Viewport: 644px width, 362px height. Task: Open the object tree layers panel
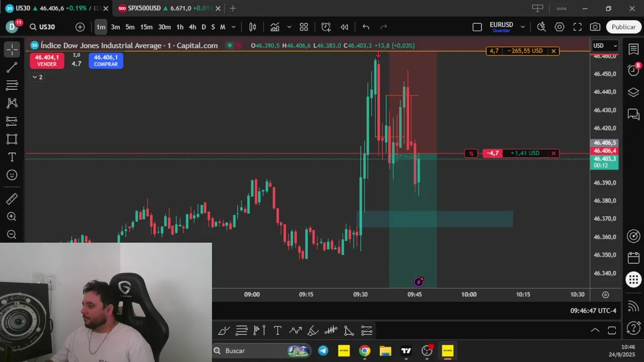(x=633, y=93)
